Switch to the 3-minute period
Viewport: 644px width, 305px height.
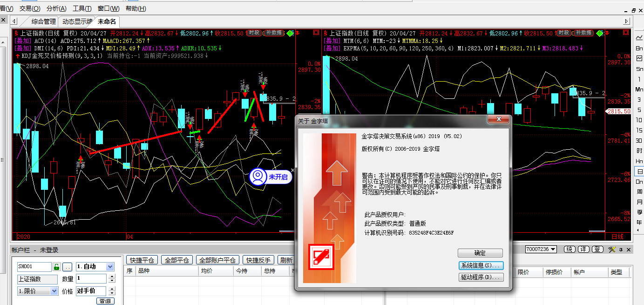(639, 100)
